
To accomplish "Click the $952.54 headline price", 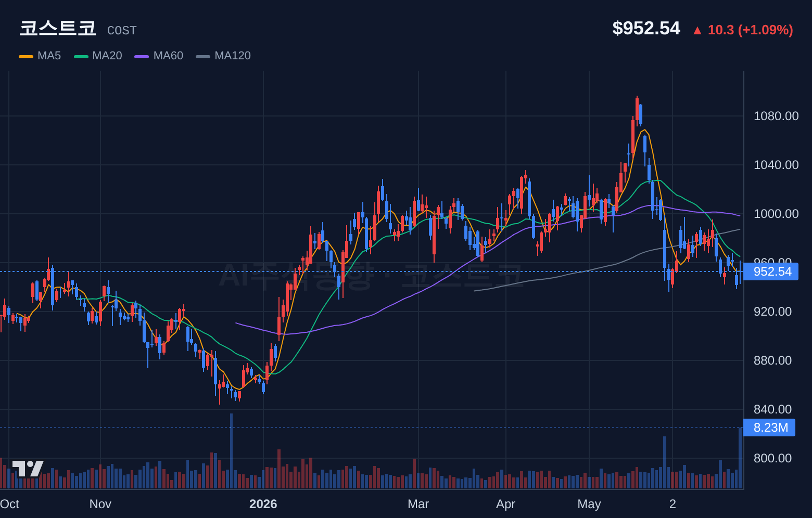I will [x=646, y=28].
